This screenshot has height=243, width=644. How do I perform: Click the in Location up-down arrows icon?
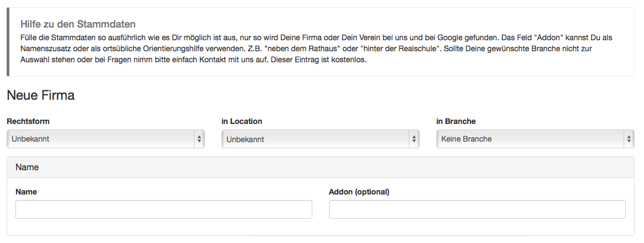point(414,139)
